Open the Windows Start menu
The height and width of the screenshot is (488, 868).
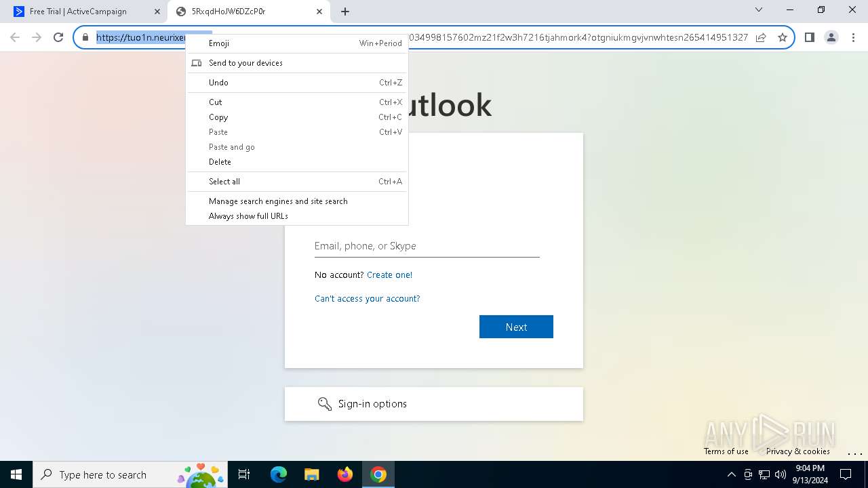pyautogui.click(x=16, y=474)
